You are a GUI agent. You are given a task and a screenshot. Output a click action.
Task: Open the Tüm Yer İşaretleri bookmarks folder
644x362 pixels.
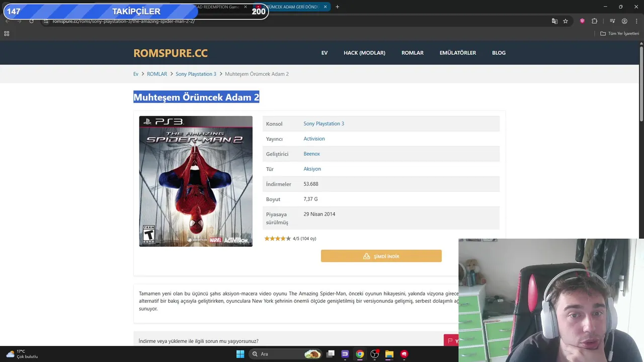pyautogui.click(x=620, y=34)
